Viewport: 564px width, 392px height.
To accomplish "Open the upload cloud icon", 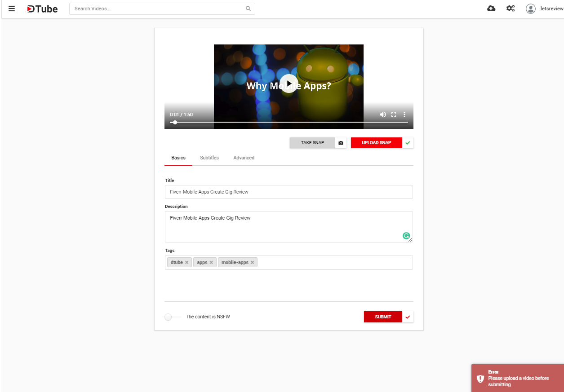I will pyautogui.click(x=491, y=9).
